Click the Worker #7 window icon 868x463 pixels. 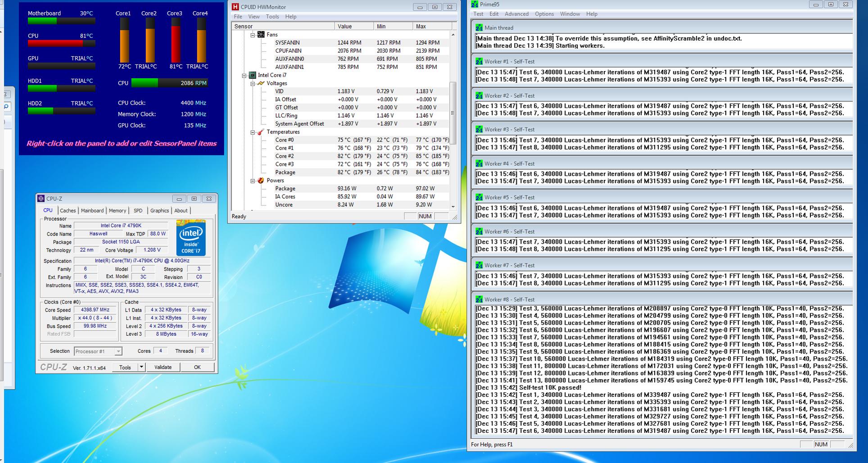click(x=479, y=265)
